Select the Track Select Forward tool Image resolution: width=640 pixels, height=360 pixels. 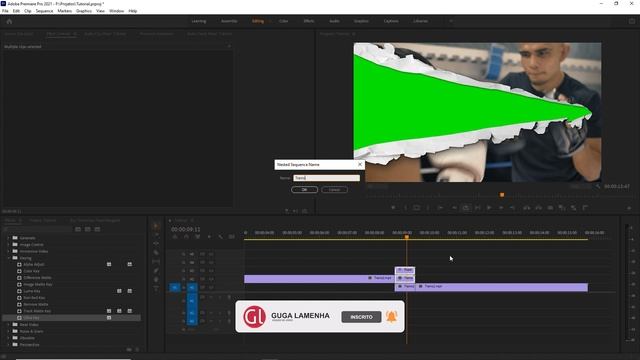[156, 235]
